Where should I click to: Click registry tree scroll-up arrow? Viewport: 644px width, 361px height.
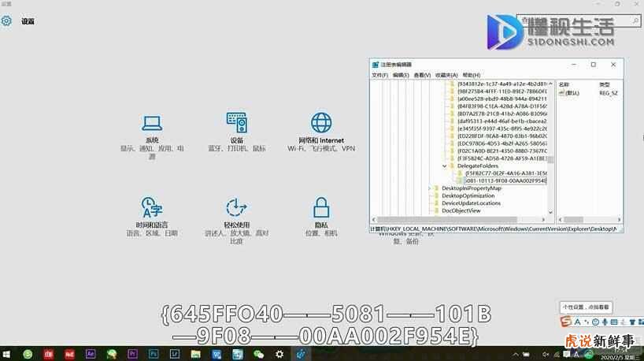point(550,84)
